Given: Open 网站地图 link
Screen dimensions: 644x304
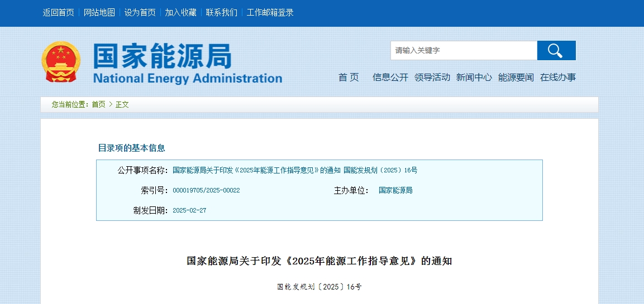Looking at the screenshot, I should 99,12.
